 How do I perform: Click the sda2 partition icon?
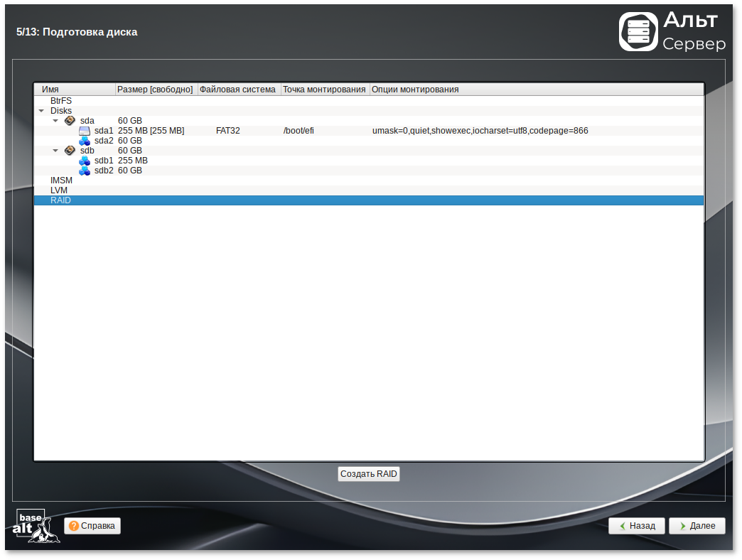point(85,141)
